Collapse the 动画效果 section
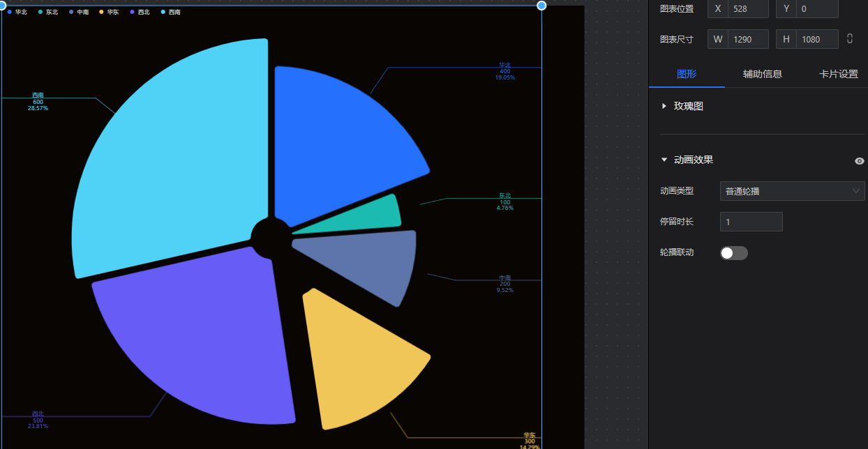868x449 pixels. pyautogui.click(x=664, y=160)
